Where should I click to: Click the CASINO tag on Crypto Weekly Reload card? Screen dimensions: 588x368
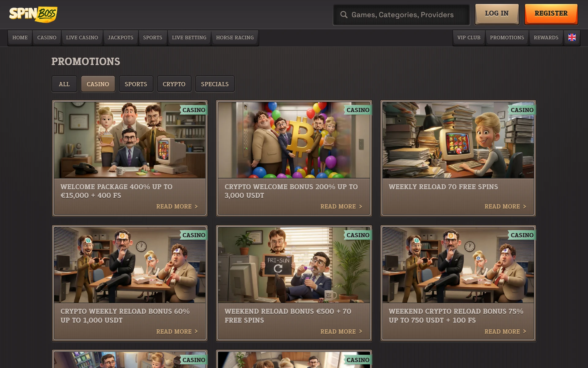point(194,235)
